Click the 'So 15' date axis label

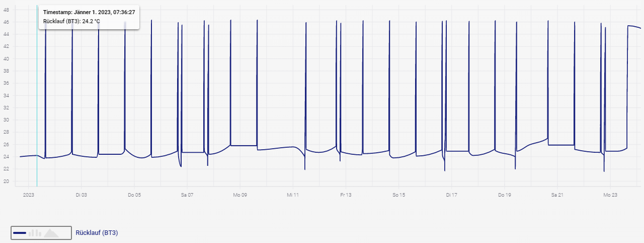tap(398, 195)
